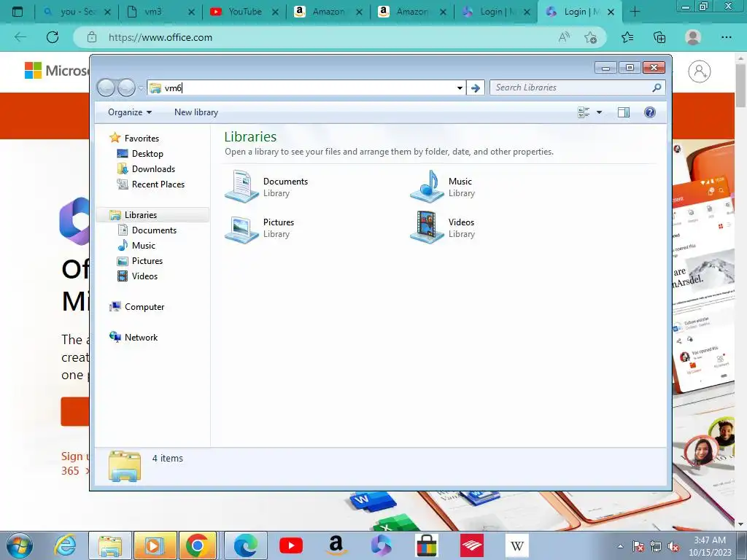747x560 pixels.
Task: Open the Music library icon in main pane
Action: pos(427,186)
